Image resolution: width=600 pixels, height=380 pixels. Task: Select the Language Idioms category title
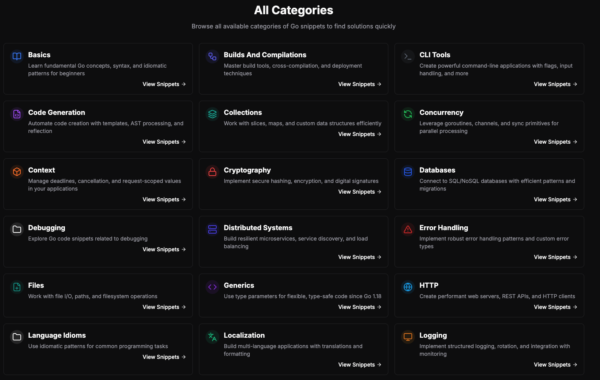coord(57,336)
